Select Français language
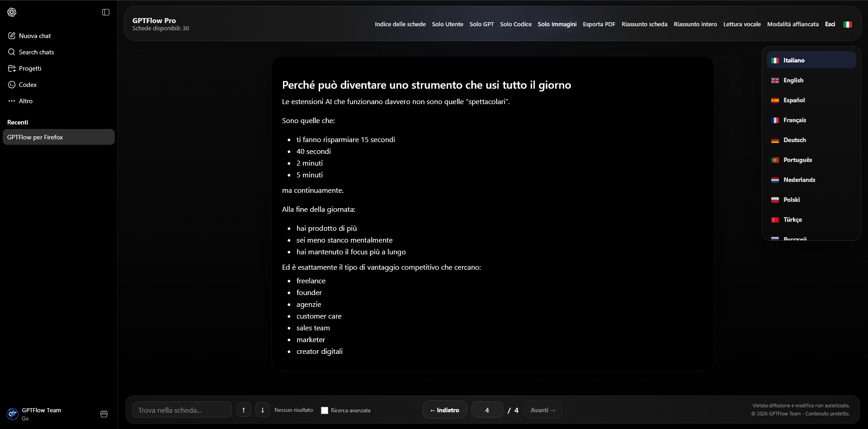The width and height of the screenshot is (868, 429). [811, 120]
